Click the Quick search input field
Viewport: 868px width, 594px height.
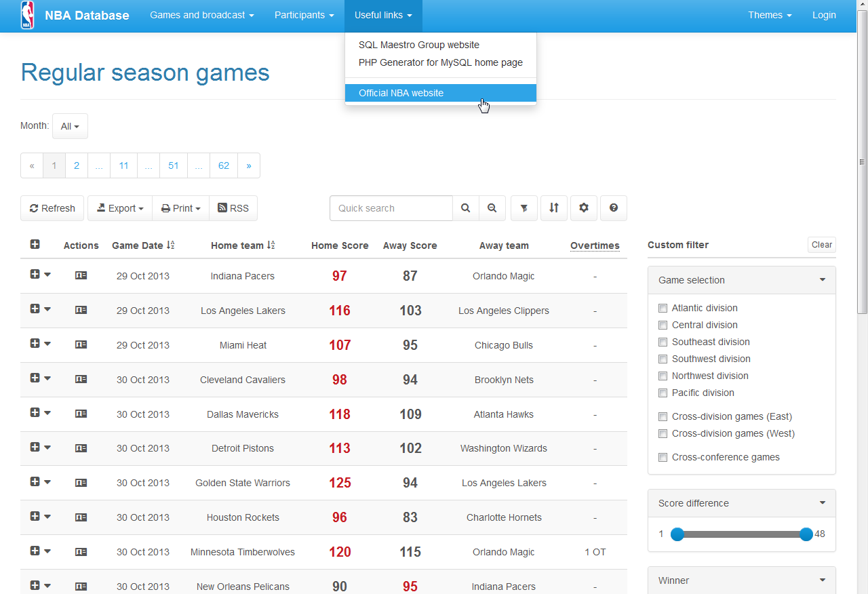[x=391, y=208]
